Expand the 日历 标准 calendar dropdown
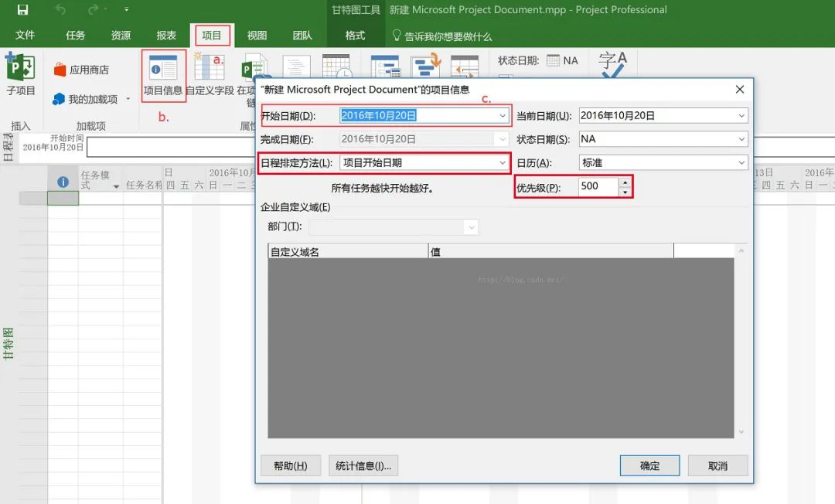 [x=741, y=163]
